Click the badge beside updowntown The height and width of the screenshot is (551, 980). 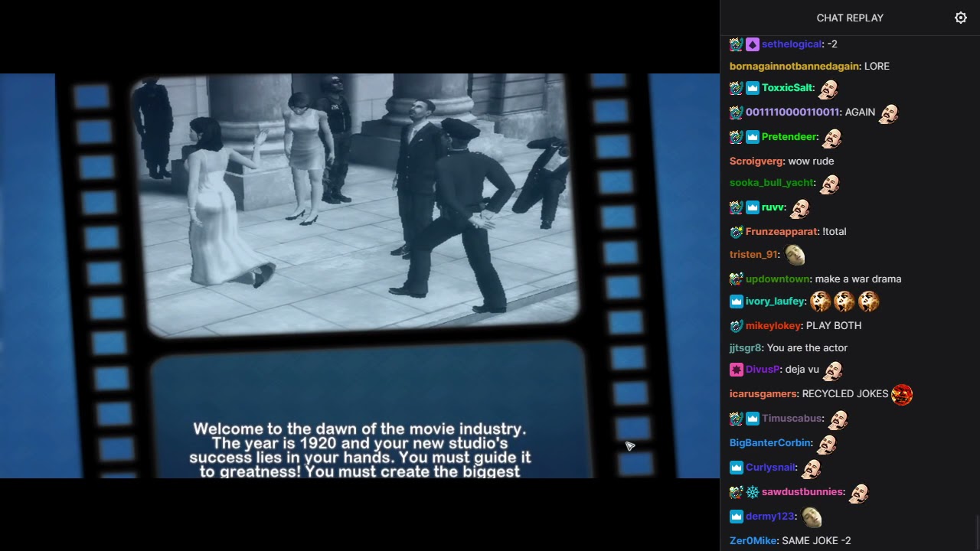coord(737,279)
